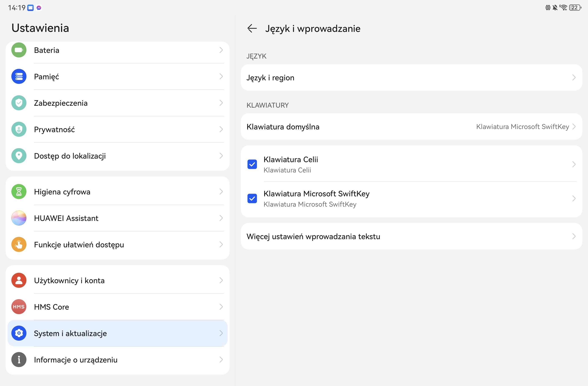Tap the Klawiatura Microsoft SwiftKey default value
This screenshot has height=386, width=588.
(522, 127)
